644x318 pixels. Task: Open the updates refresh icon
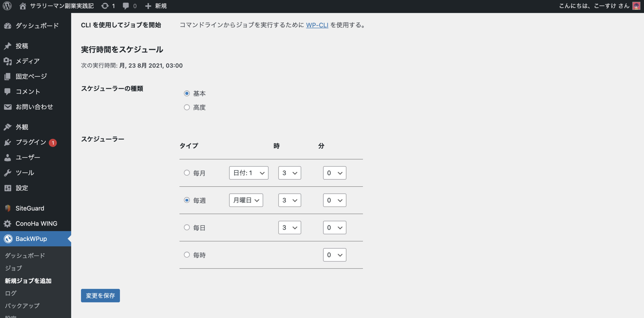point(105,6)
